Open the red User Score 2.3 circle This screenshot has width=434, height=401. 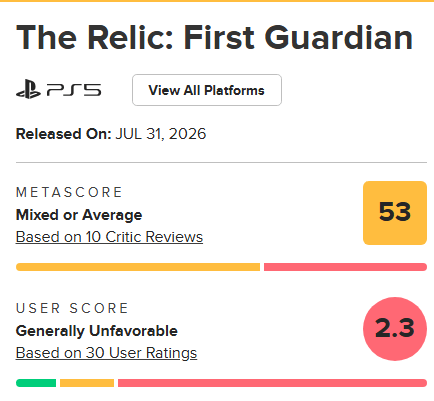pyautogui.click(x=395, y=329)
